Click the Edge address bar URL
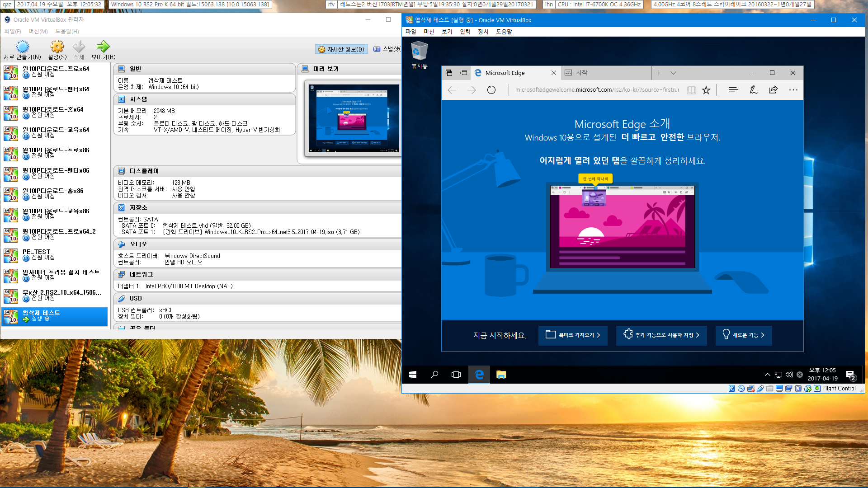868x488 pixels. (597, 90)
